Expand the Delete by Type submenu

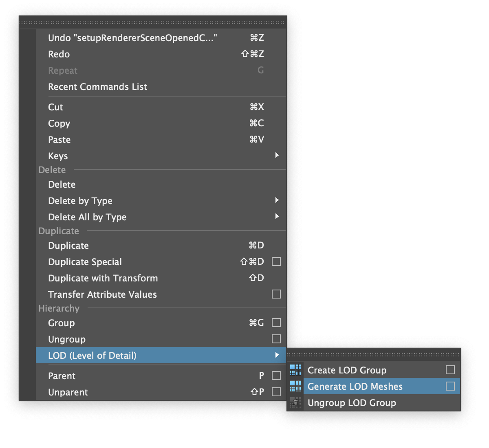coord(277,200)
